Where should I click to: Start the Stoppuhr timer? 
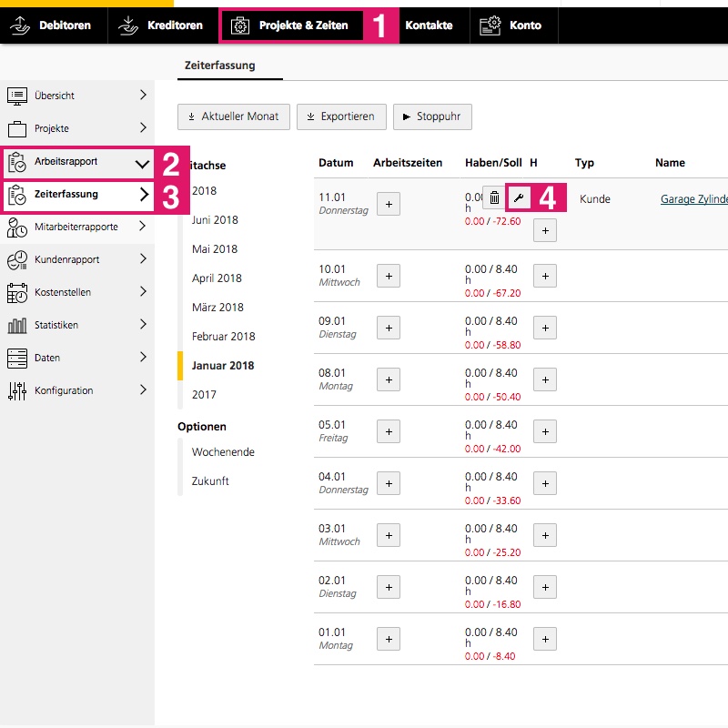tap(427, 116)
